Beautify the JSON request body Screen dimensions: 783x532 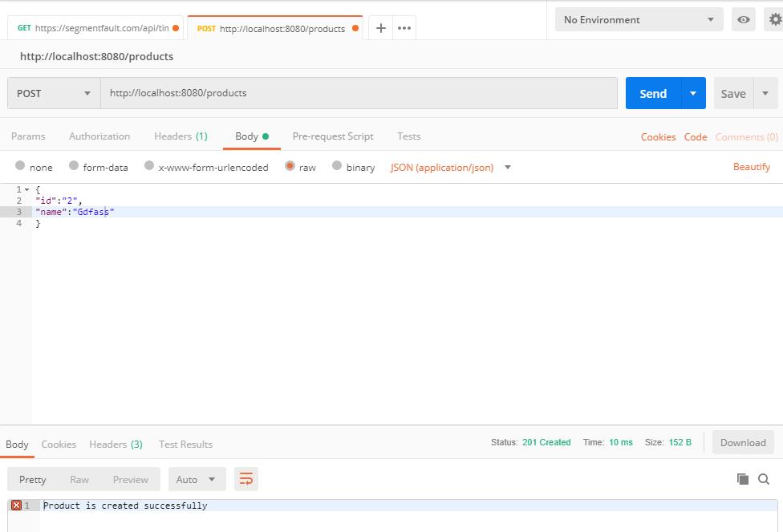(x=751, y=167)
